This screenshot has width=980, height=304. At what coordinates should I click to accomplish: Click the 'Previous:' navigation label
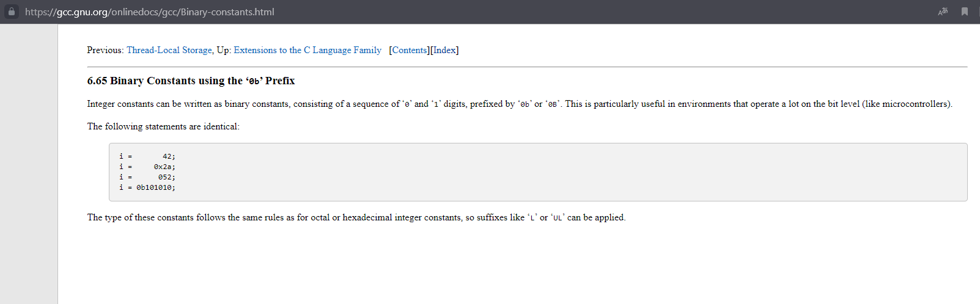tap(105, 50)
